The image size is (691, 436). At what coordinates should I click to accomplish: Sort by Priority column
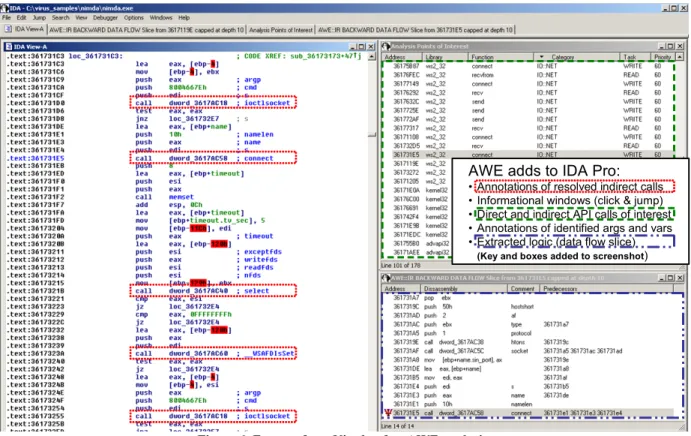coord(662,57)
